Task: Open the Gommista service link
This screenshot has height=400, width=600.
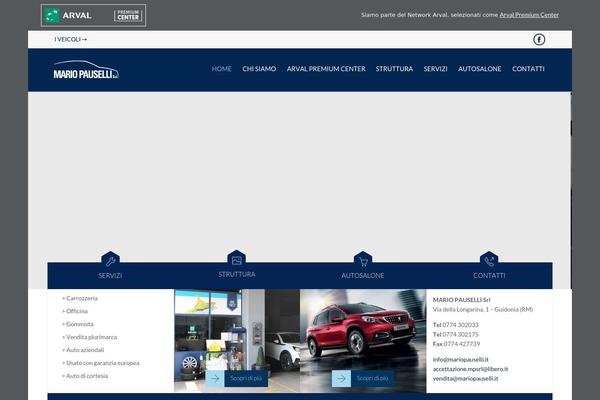Action: (78, 324)
